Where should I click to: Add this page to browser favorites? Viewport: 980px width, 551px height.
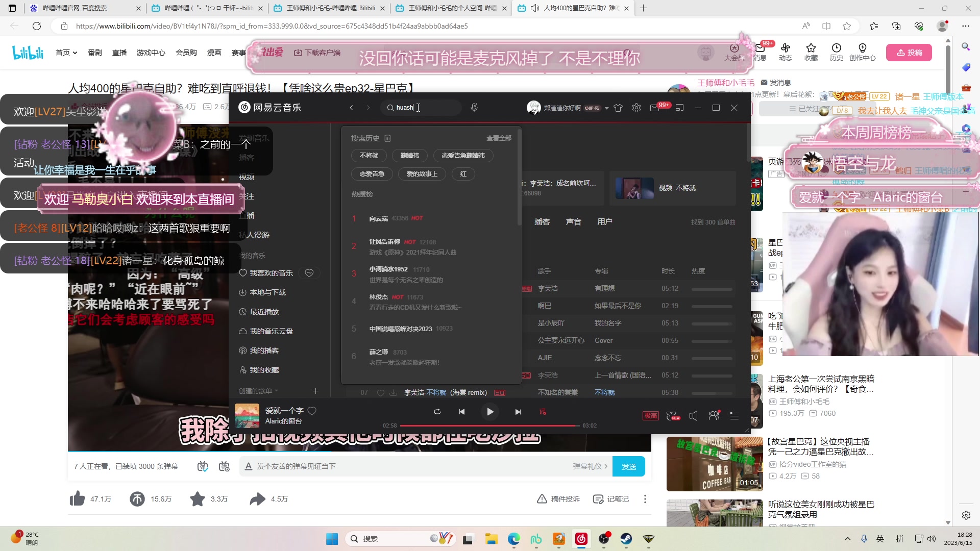point(847,26)
